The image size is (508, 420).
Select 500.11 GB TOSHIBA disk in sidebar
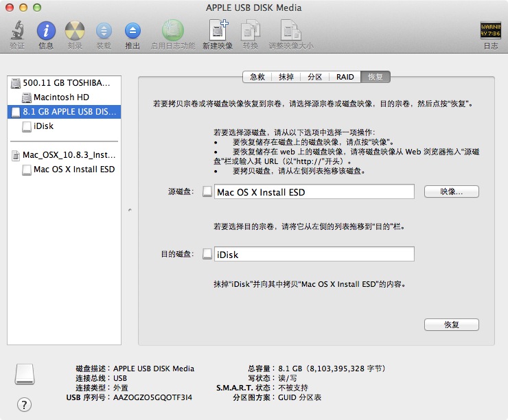[x=64, y=83]
